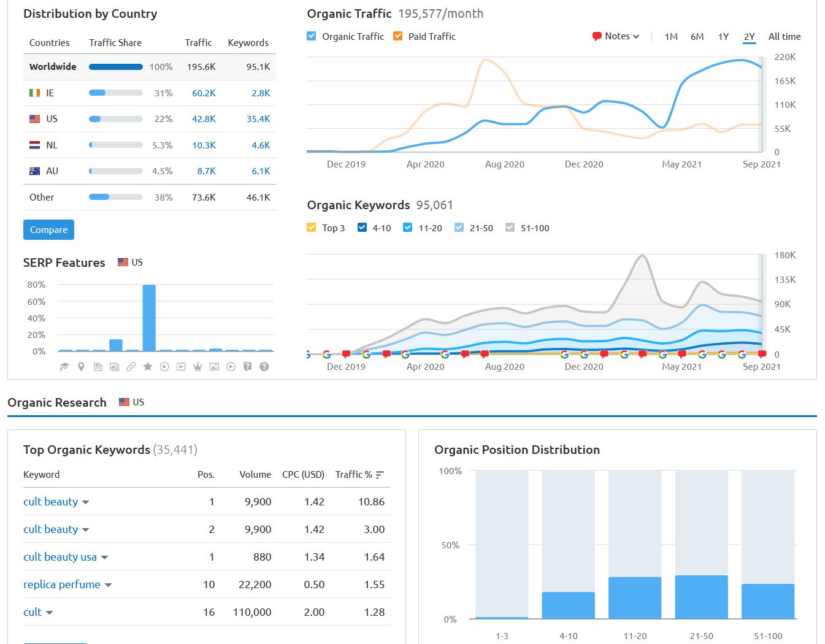Viewport: 825px width, 644px height.
Task: Open the NL traffic value 10.3K
Action: [204, 145]
